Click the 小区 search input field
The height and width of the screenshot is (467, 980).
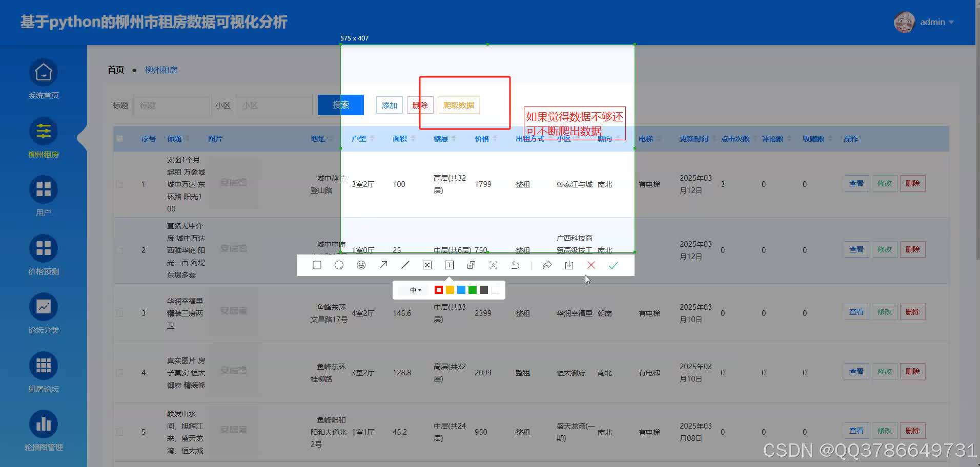[274, 104]
